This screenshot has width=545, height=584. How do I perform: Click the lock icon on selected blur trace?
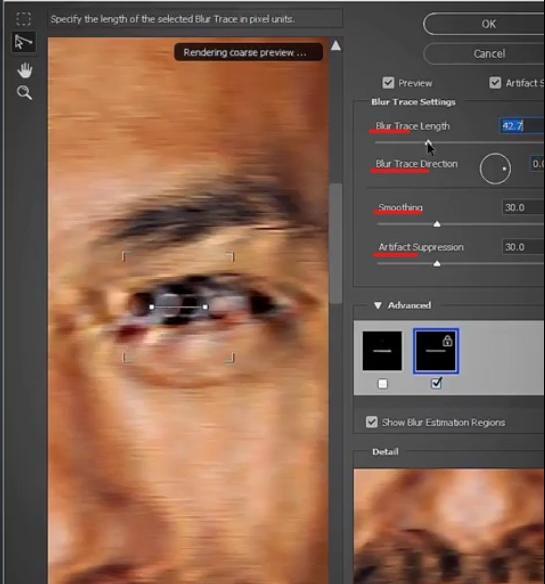click(x=447, y=340)
